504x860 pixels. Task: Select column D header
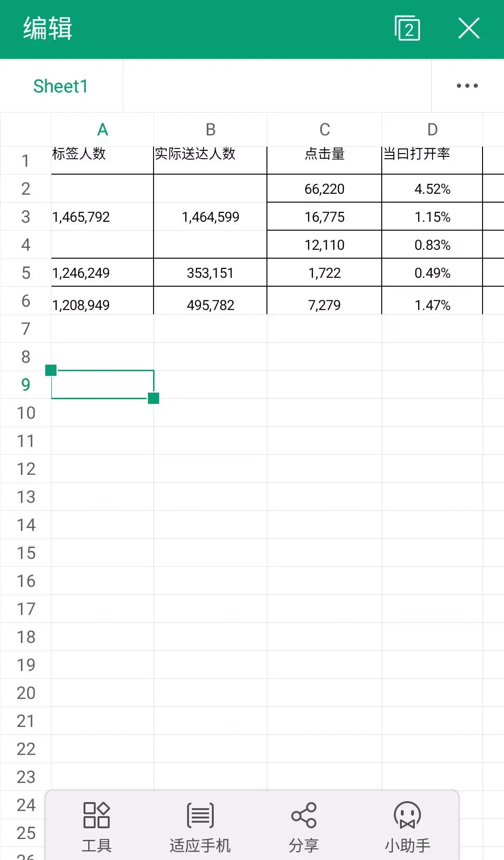click(x=432, y=129)
